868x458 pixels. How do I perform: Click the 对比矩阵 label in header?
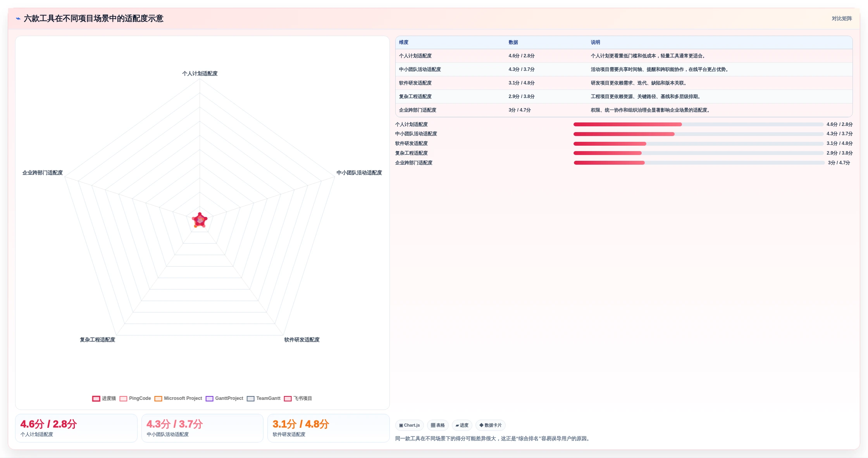coord(842,19)
